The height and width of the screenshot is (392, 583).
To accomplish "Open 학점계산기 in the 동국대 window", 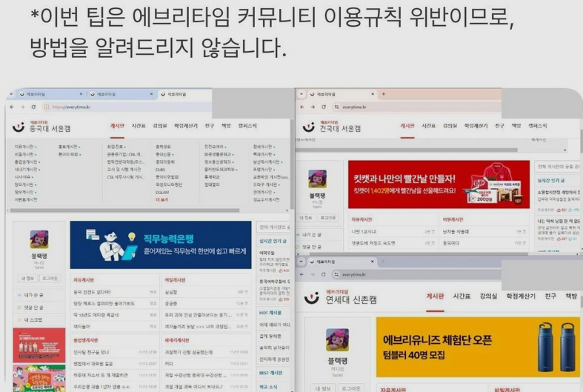I will click(x=186, y=126).
